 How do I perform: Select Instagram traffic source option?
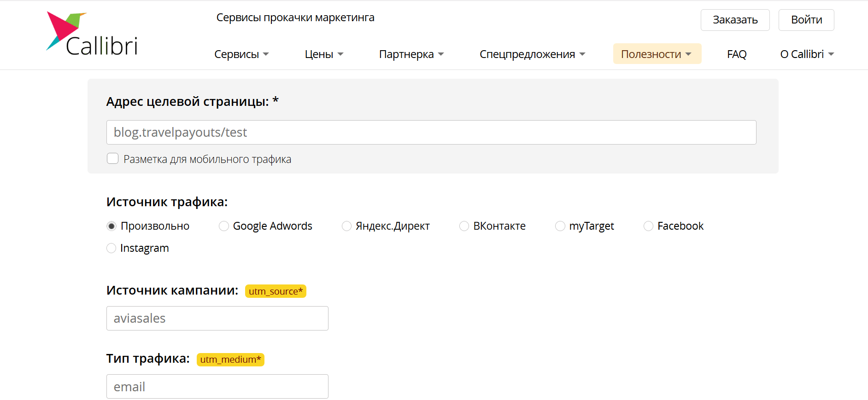(111, 248)
